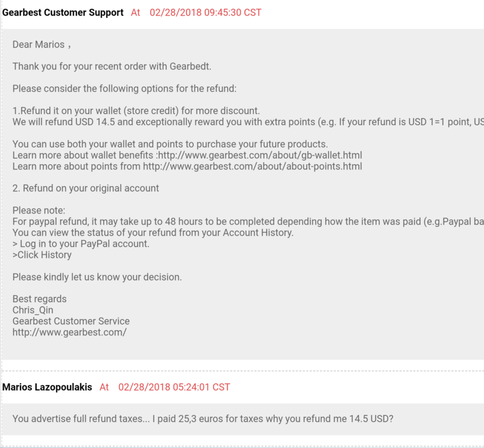Click the 02/28/2018 05:24:01 CST timestamp

174,387
